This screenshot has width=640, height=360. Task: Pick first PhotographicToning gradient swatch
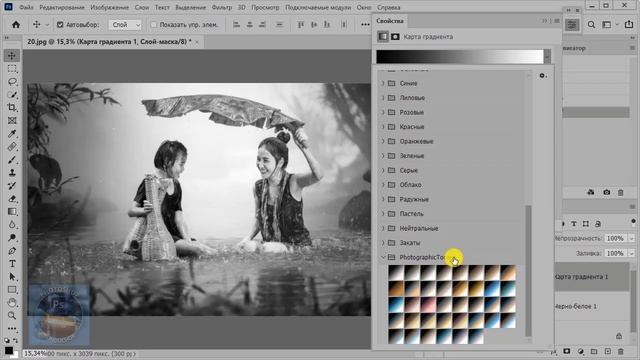(396, 273)
